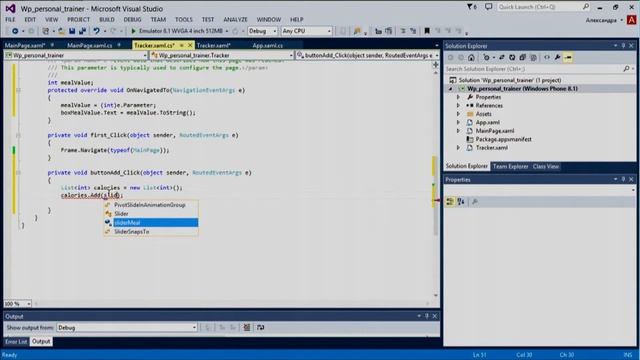Select Package.appxmanifest in Solution Explorer
This screenshot has width=640, height=360.
coord(504,139)
